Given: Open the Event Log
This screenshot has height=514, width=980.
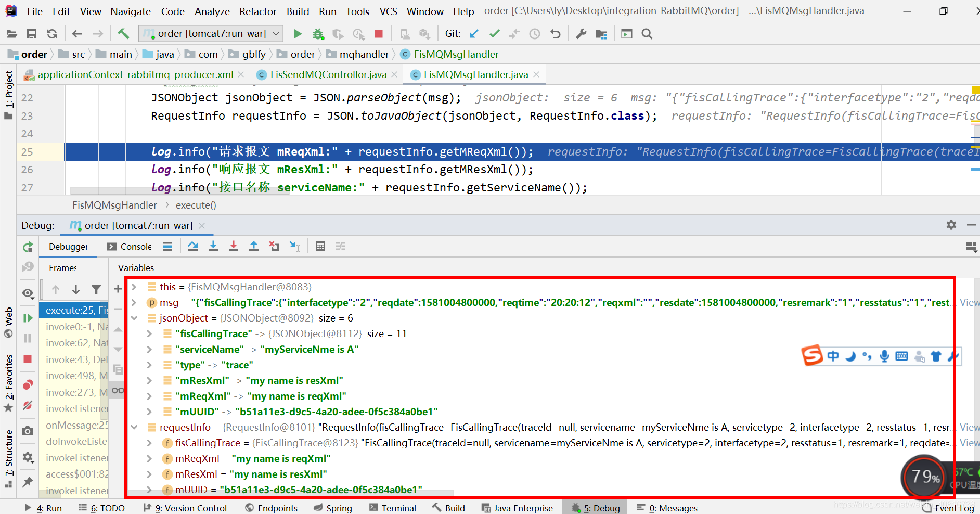Looking at the screenshot, I should 948,508.
